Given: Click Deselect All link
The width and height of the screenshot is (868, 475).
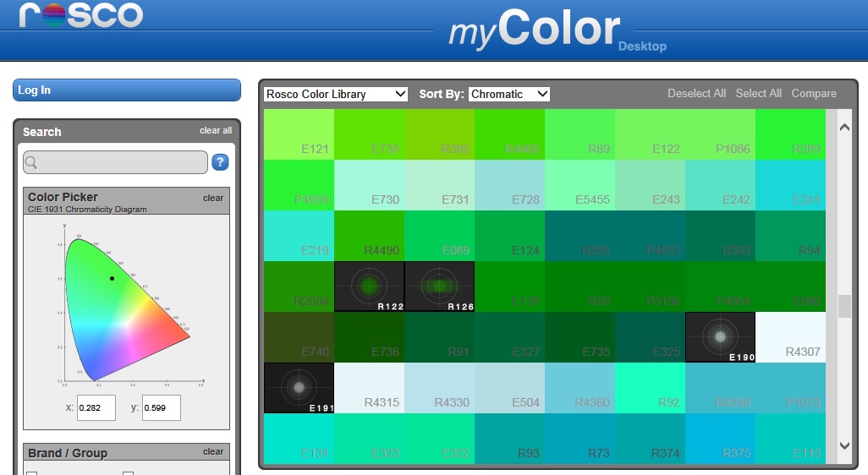Looking at the screenshot, I should click(696, 94).
